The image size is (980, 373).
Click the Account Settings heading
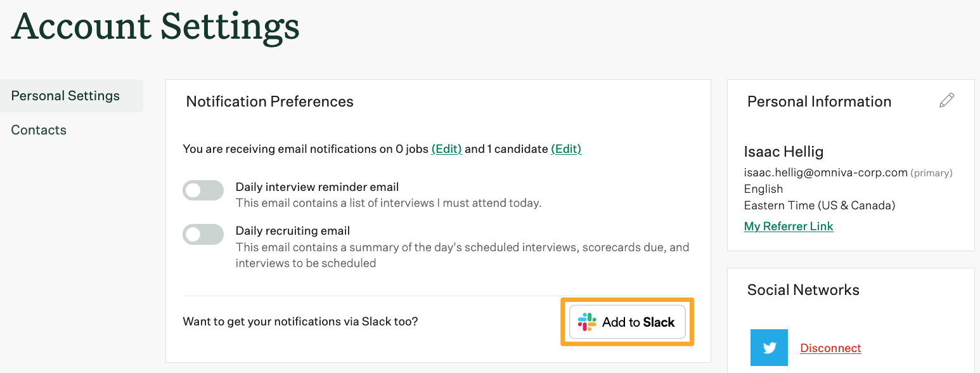click(x=155, y=27)
